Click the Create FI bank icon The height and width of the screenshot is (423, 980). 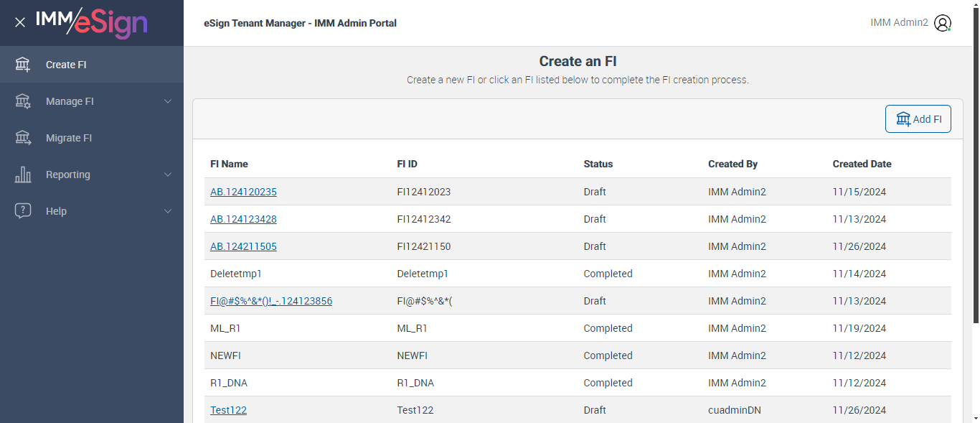23,65
